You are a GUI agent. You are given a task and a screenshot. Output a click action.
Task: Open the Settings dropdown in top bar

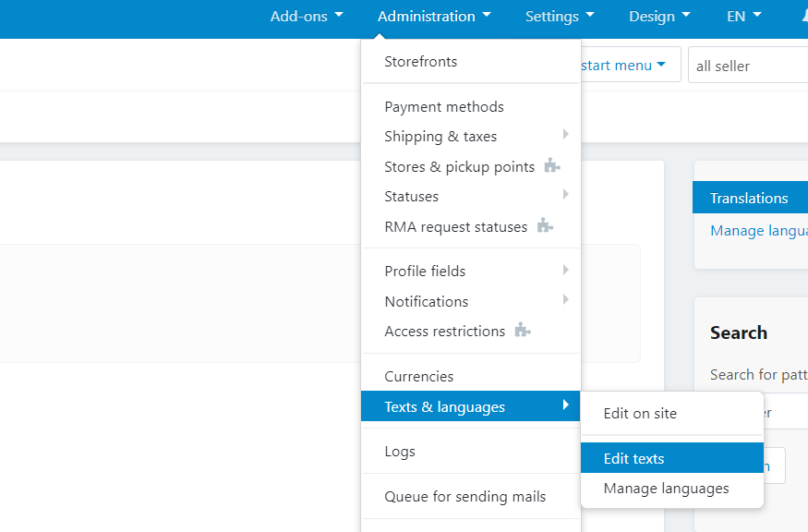tap(560, 16)
